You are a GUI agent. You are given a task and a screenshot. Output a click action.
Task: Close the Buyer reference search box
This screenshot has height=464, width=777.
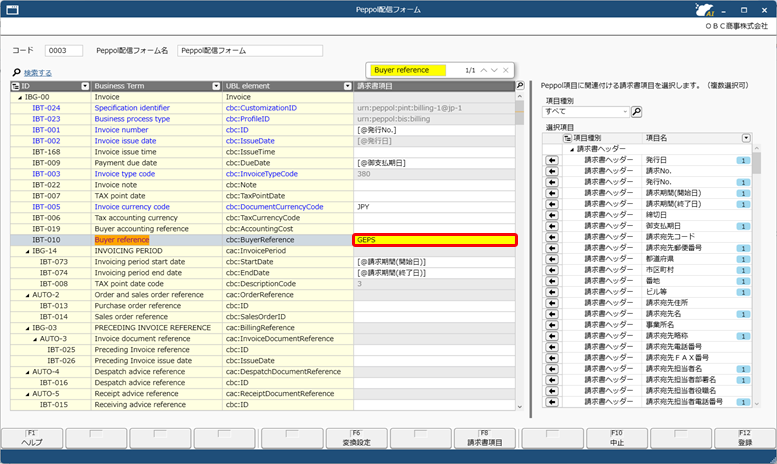pyautogui.click(x=505, y=70)
